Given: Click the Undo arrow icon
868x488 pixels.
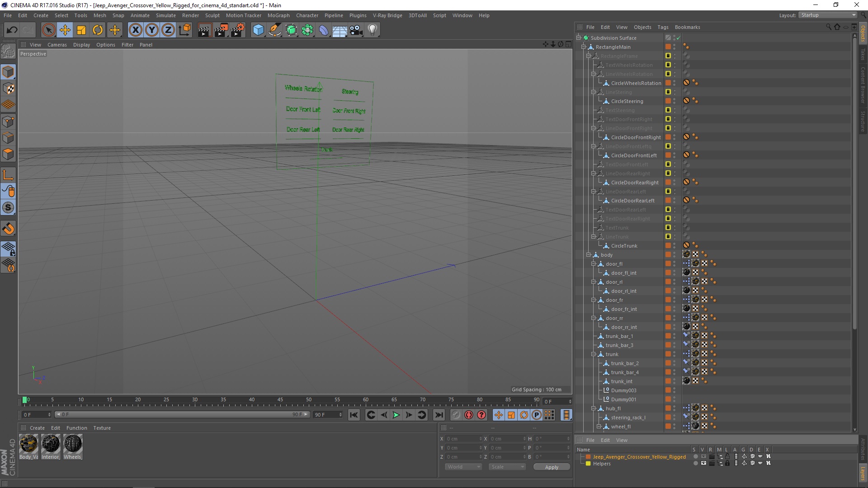Looking at the screenshot, I should [12, 30].
